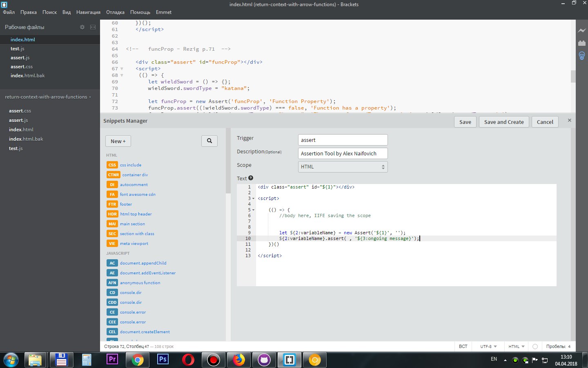
Task: Click the split view icon beside the gear
Action: tap(93, 27)
